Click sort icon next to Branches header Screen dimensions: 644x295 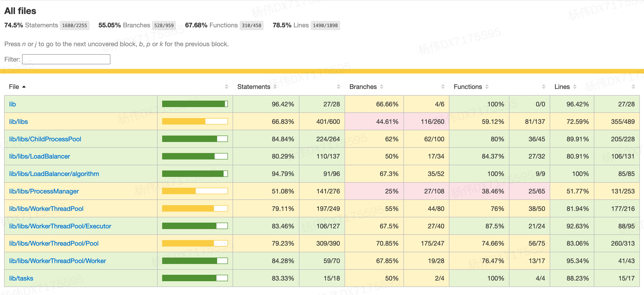(382, 87)
